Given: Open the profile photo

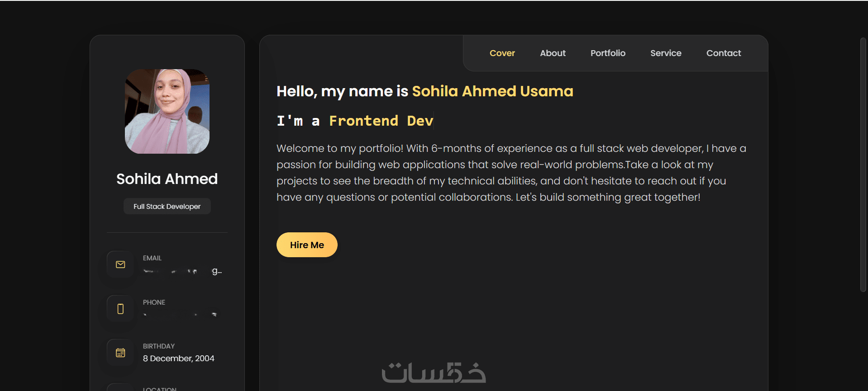Looking at the screenshot, I should [167, 111].
